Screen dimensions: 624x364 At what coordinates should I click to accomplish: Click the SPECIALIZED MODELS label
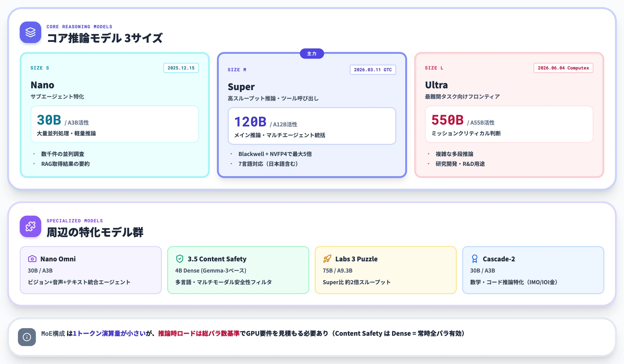[x=75, y=221]
